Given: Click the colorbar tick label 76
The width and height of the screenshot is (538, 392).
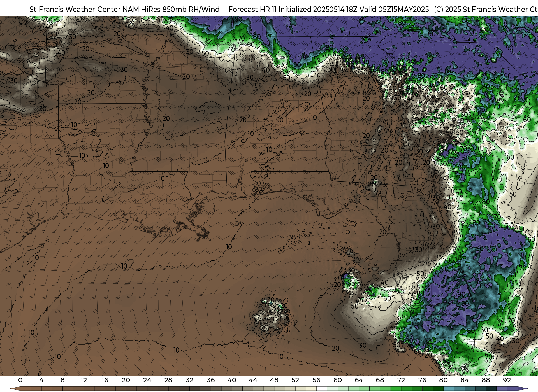Looking at the screenshot, I should pos(422,380).
